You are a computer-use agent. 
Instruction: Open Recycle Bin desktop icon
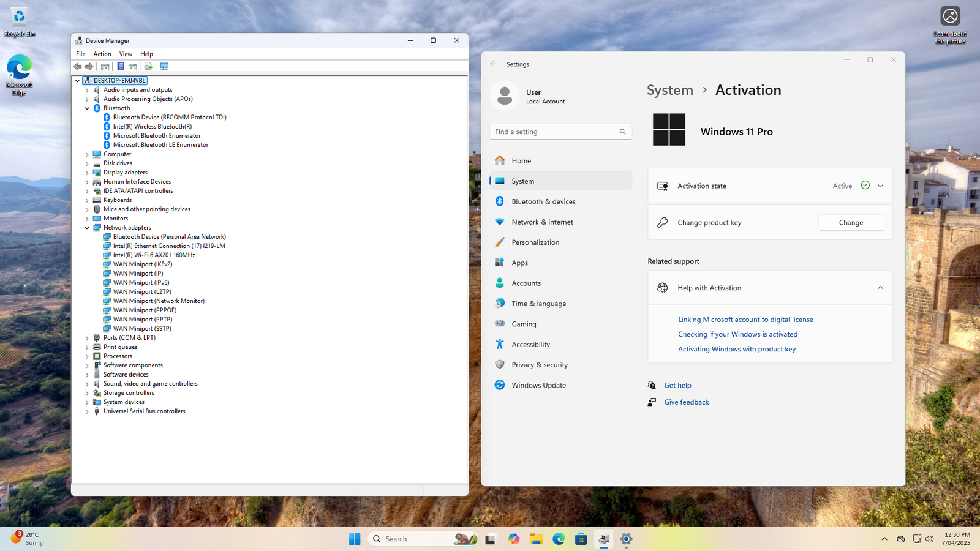pyautogui.click(x=19, y=23)
